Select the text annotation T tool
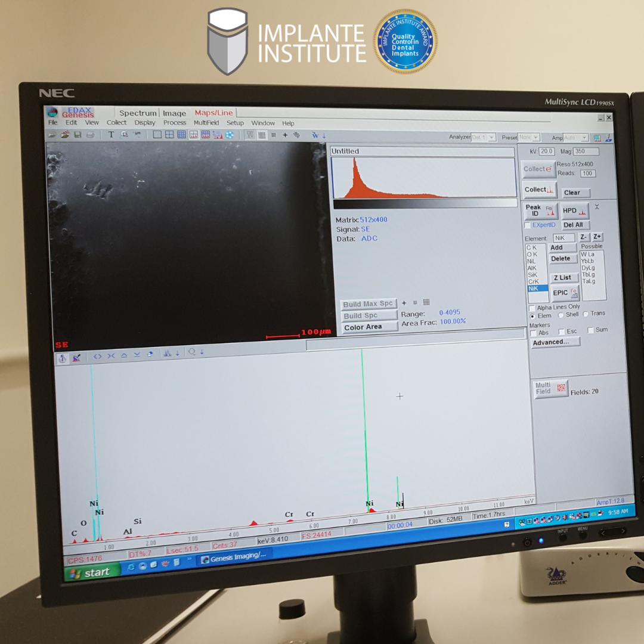Screen dimensions: 644x644 (111, 135)
